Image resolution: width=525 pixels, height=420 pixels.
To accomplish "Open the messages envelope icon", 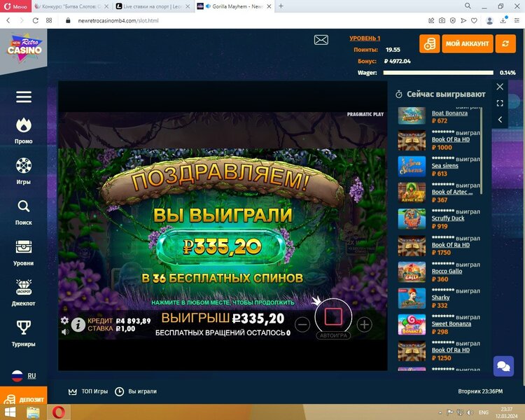I will pos(321,40).
